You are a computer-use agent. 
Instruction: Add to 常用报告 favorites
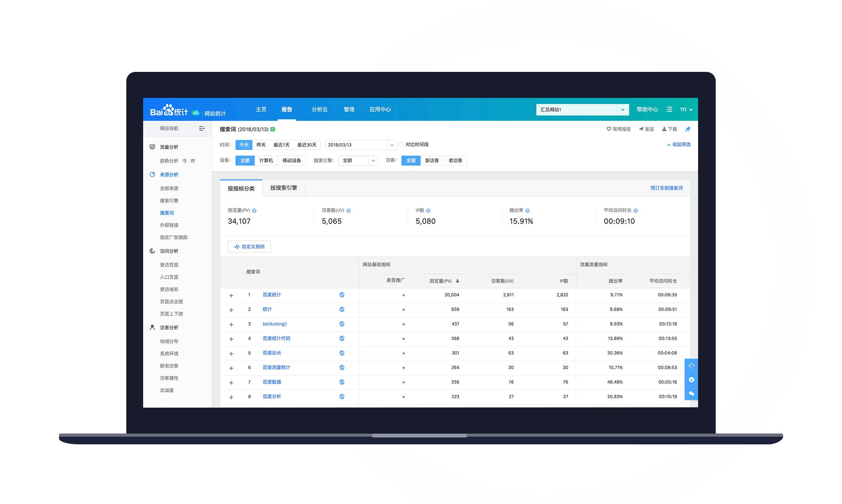619,129
